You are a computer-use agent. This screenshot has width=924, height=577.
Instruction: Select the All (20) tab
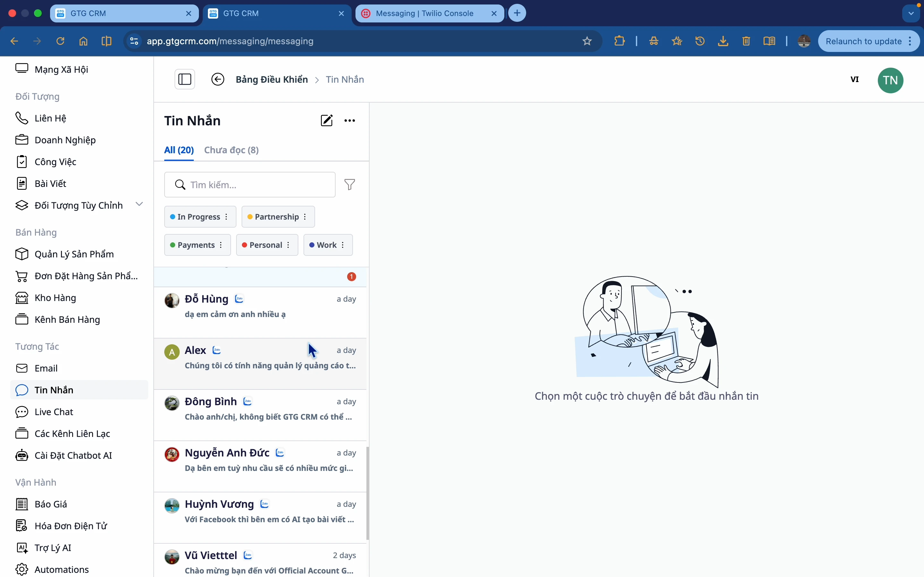point(179,150)
